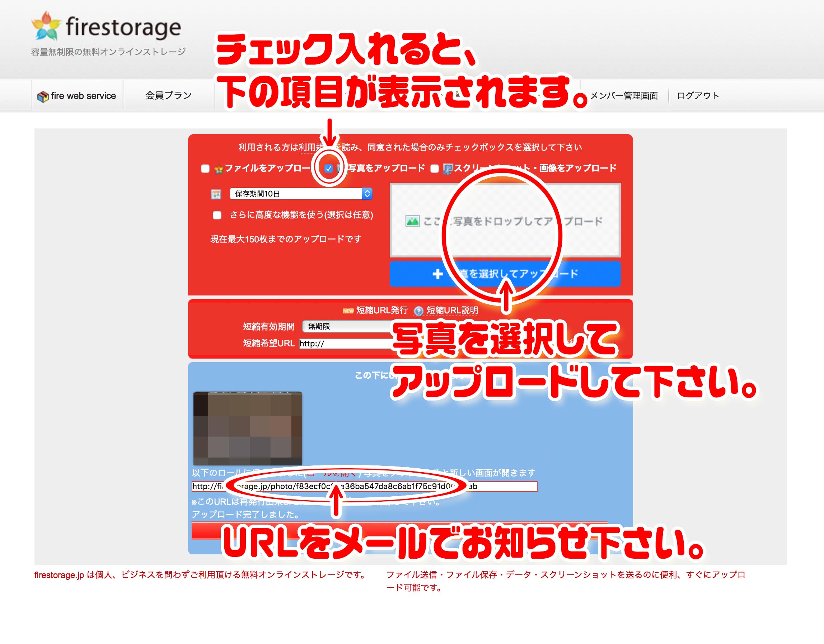Tick the スクリーンショット・画像 upload checkbox
This screenshot has width=824, height=644.
pyautogui.click(x=435, y=169)
